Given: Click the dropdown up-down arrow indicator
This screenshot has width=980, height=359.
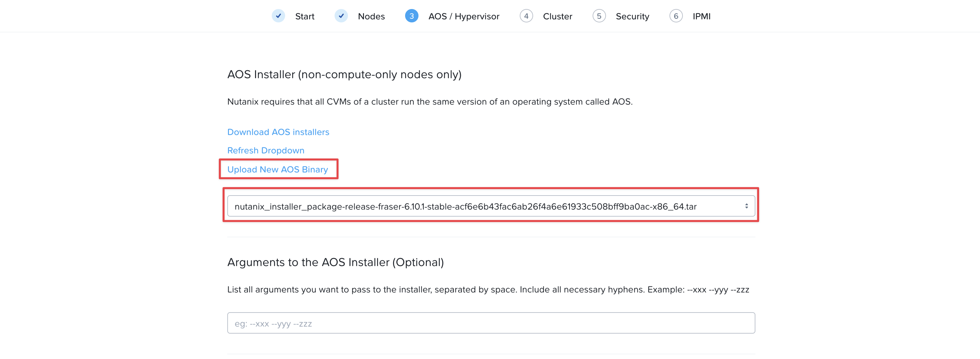Looking at the screenshot, I should [x=746, y=206].
